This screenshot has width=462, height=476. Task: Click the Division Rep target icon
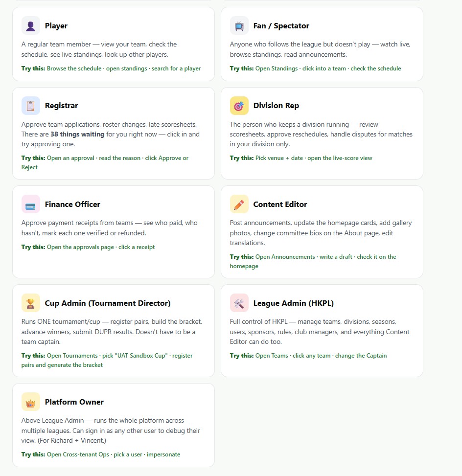click(x=239, y=106)
